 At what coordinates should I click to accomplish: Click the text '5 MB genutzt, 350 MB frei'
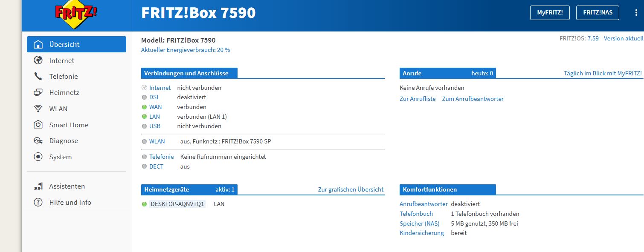click(484, 223)
